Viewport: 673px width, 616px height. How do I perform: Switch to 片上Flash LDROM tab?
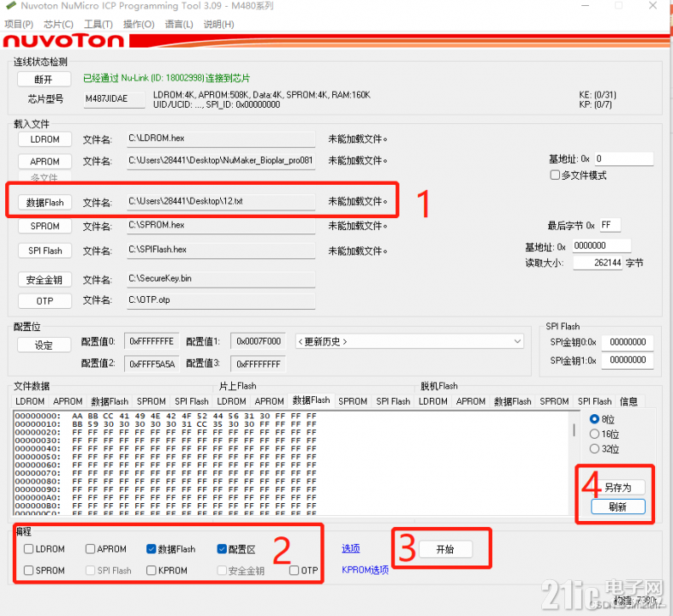pyautogui.click(x=231, y=401)
